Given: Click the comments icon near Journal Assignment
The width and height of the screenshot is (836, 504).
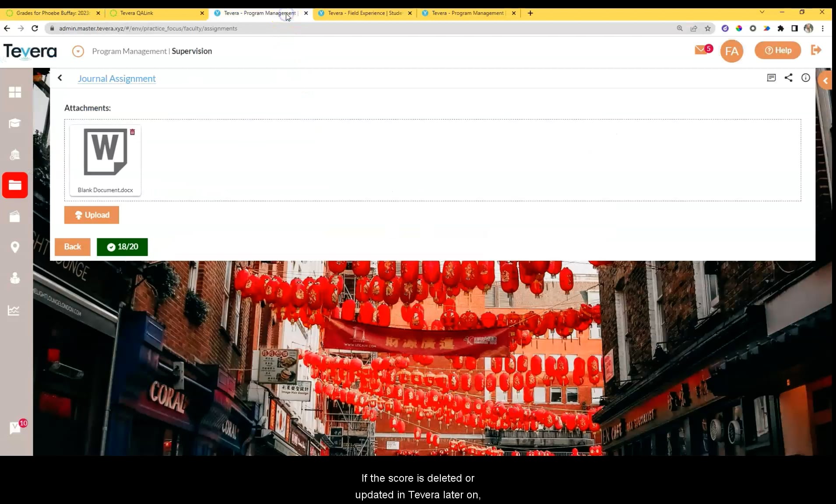Looking at the screenshot, I should click(772, 78).
